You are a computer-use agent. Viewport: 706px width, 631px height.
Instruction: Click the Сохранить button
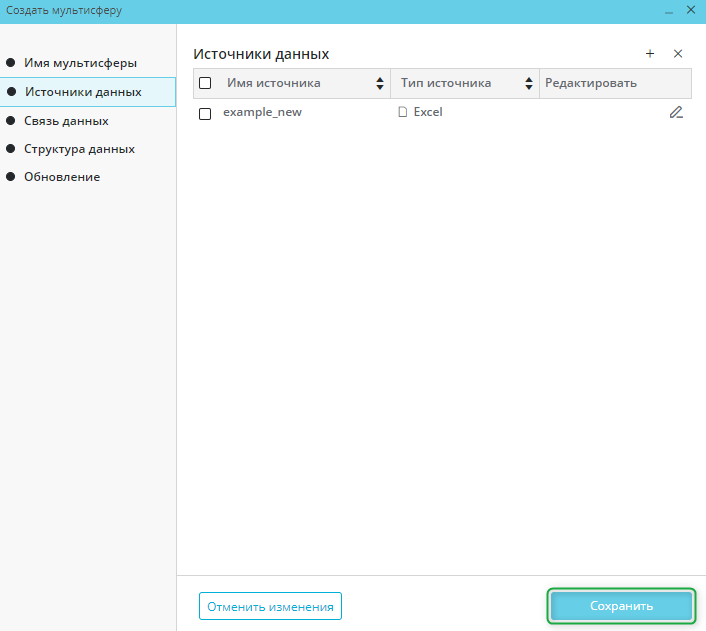[621, 606]
